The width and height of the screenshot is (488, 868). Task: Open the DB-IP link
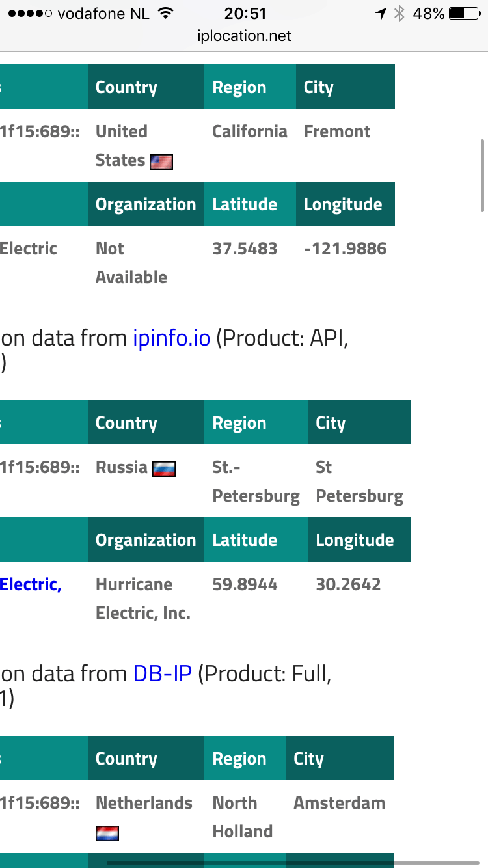[x=163, y=673]
